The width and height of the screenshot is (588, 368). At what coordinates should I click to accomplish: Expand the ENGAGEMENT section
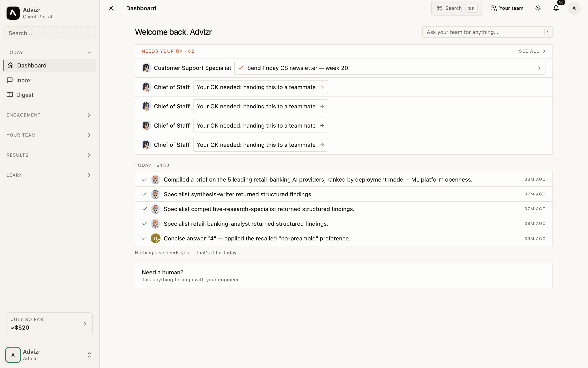click(x=50, y=115)
